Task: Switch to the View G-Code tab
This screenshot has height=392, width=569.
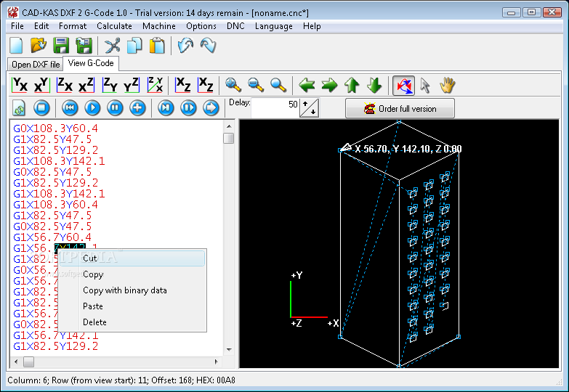Action: [x=91, y=63]
